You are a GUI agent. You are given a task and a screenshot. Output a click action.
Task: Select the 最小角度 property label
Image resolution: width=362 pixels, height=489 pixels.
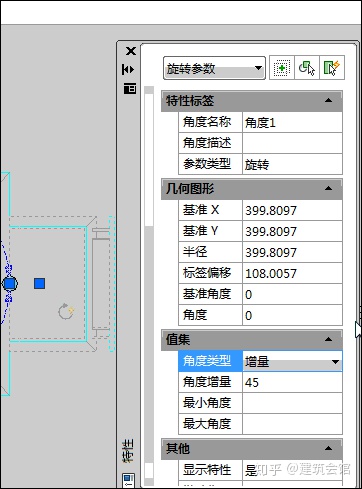210,403
